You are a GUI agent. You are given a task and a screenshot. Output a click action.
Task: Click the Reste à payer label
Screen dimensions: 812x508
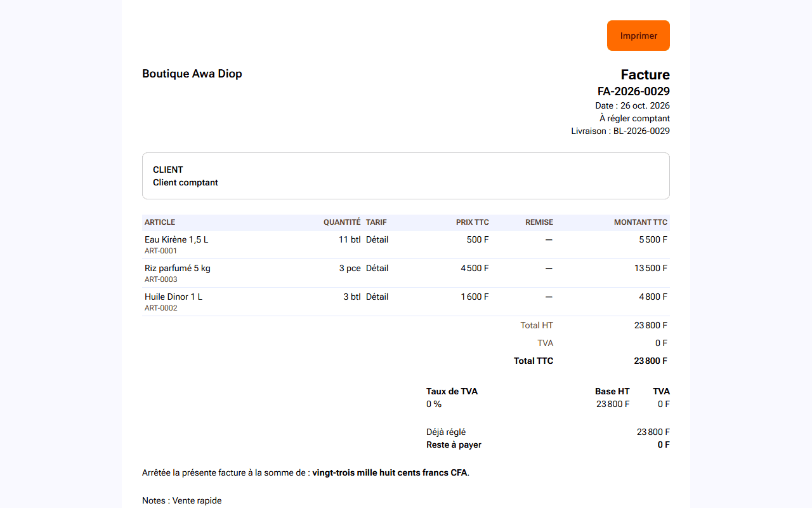pyautogui.click(x=454, y=444)
